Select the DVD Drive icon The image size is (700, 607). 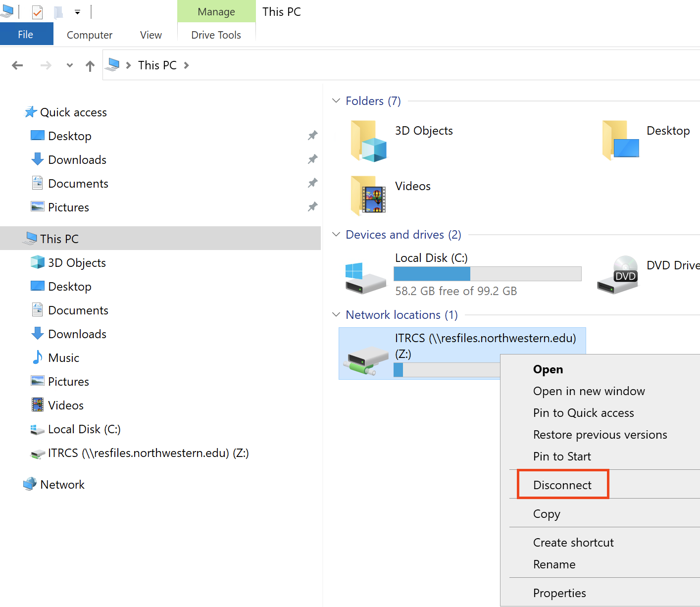(x=618, y=275)
